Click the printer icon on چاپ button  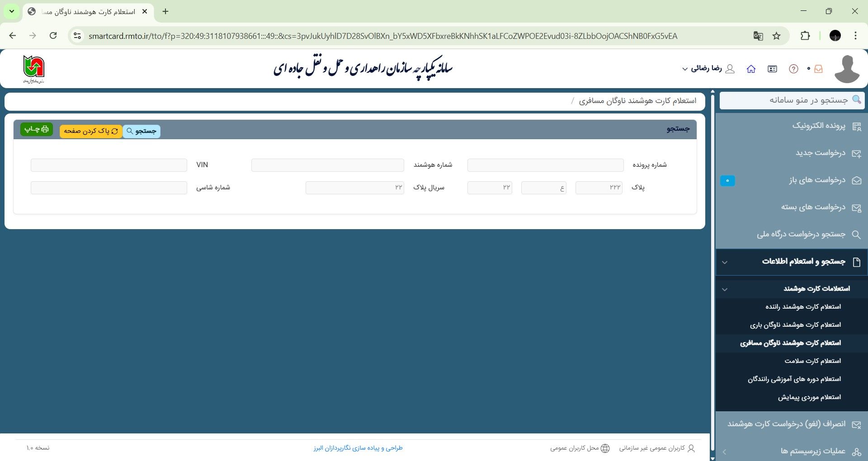(x=44, y=130)
